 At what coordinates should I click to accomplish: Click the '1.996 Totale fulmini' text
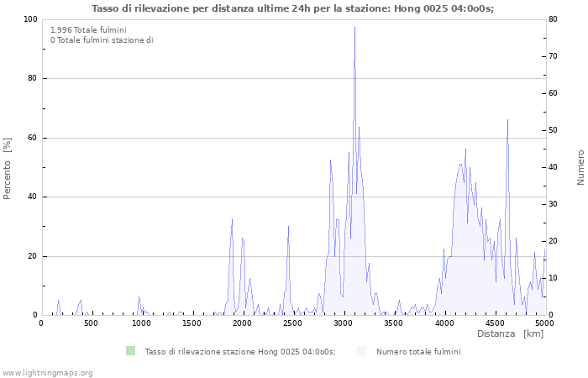coord(88,30)
